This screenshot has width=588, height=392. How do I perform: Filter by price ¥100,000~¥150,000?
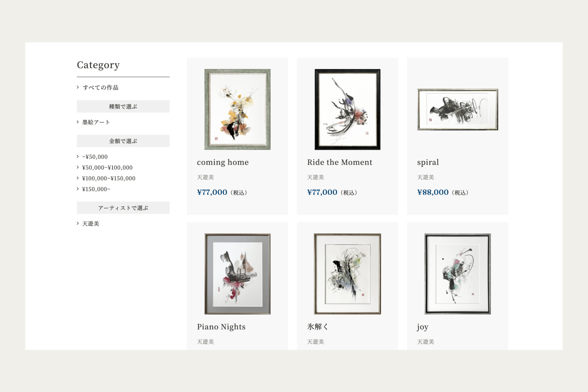tap(109, 178)
